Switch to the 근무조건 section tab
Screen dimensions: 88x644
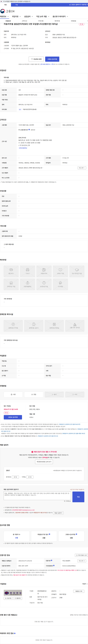(x=24, y=21)
